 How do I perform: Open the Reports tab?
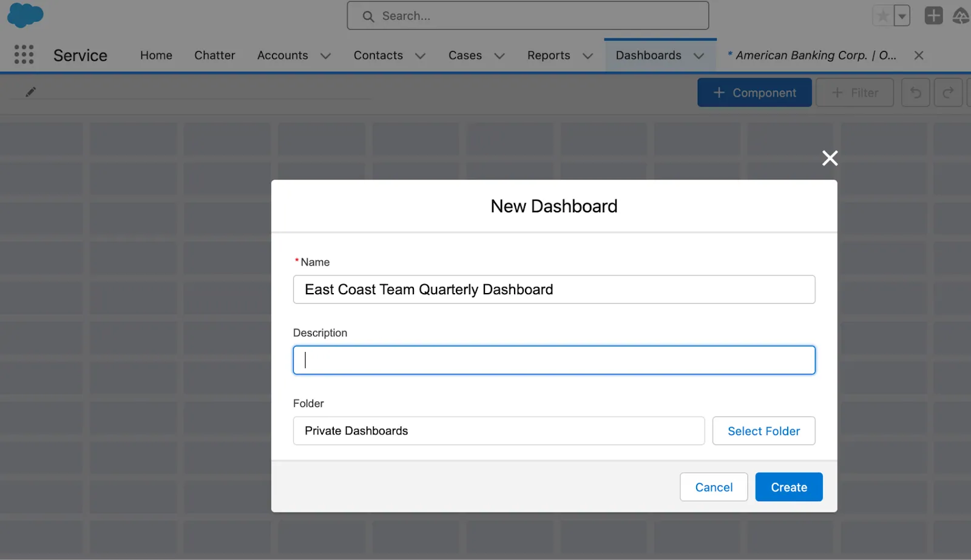click(549, 55)
